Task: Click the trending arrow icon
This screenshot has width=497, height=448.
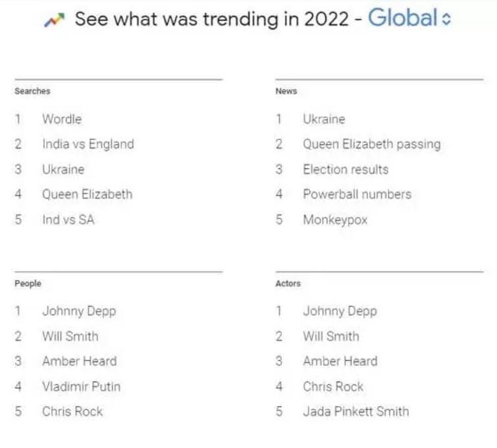Action: click(x=54, y=20)
